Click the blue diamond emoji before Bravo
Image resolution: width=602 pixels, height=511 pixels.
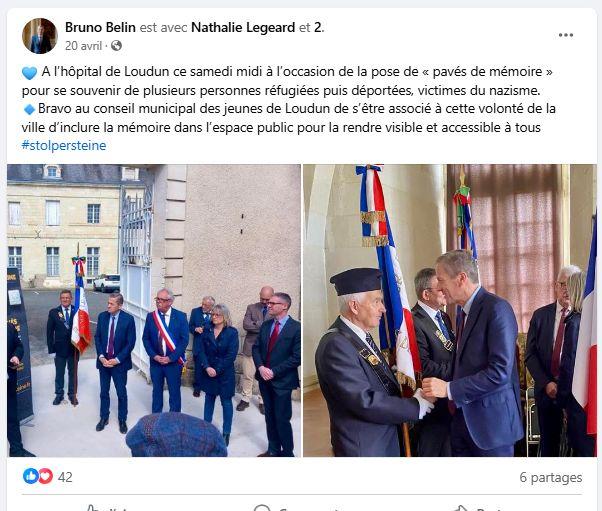tap(30, 109)
